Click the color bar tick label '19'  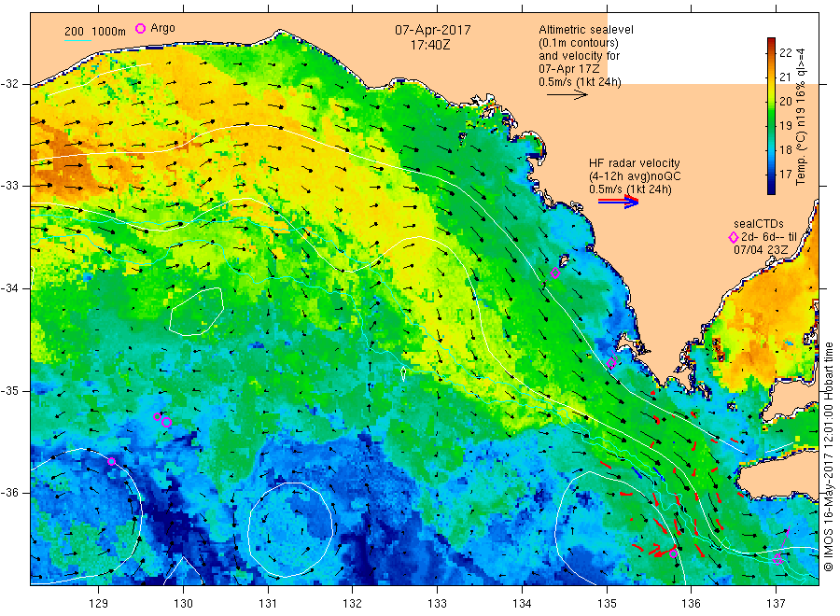tap(785, 126)
